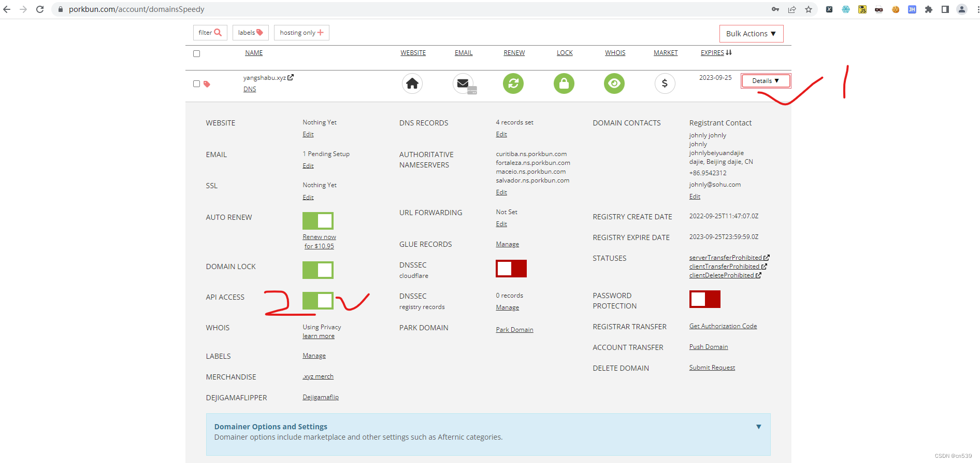Open the browser profile avatar
This screenshot has height=463, width=980.
coord(962,9)
